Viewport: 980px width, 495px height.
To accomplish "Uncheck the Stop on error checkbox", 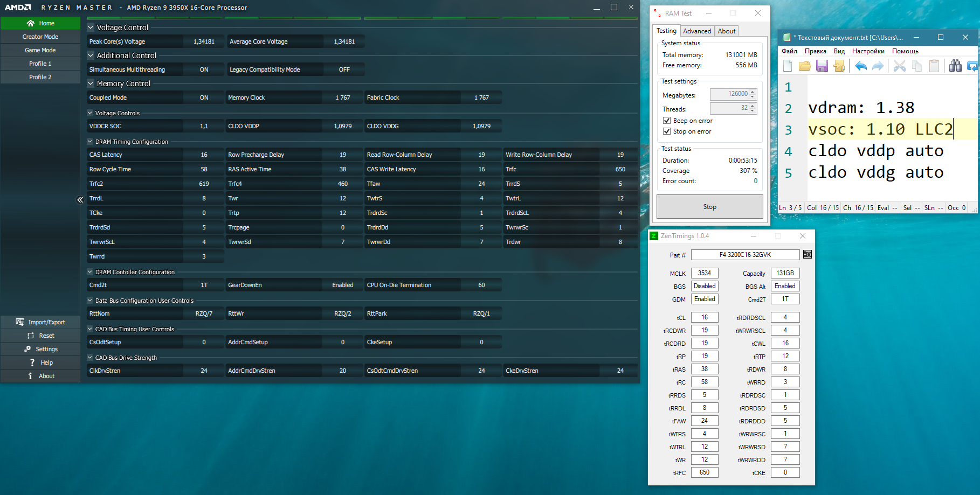I will coord(667,131).
